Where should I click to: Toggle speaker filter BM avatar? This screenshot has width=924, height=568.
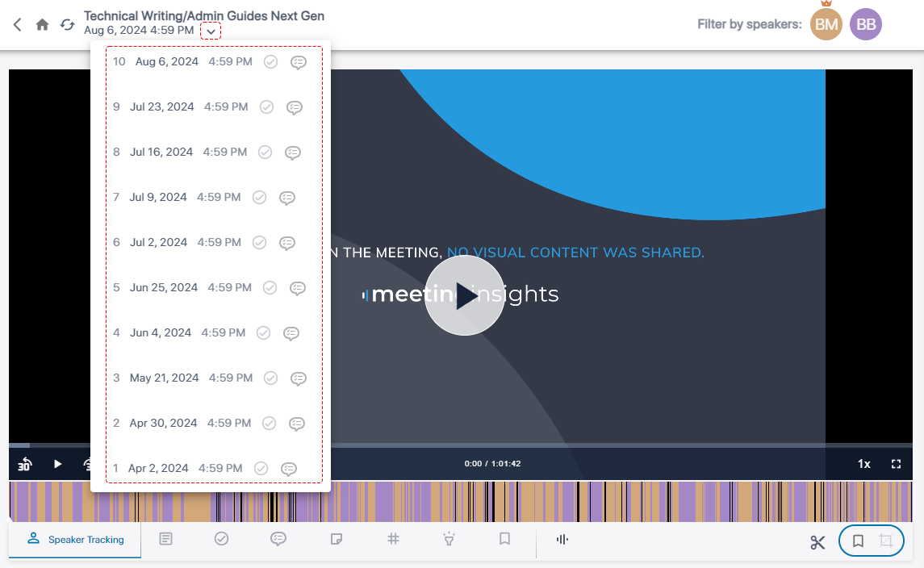pyautogui.click(x=826, y=25)
